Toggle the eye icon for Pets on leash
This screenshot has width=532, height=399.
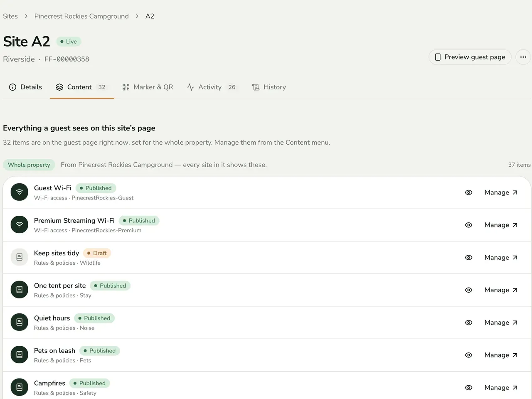(468, 355)
